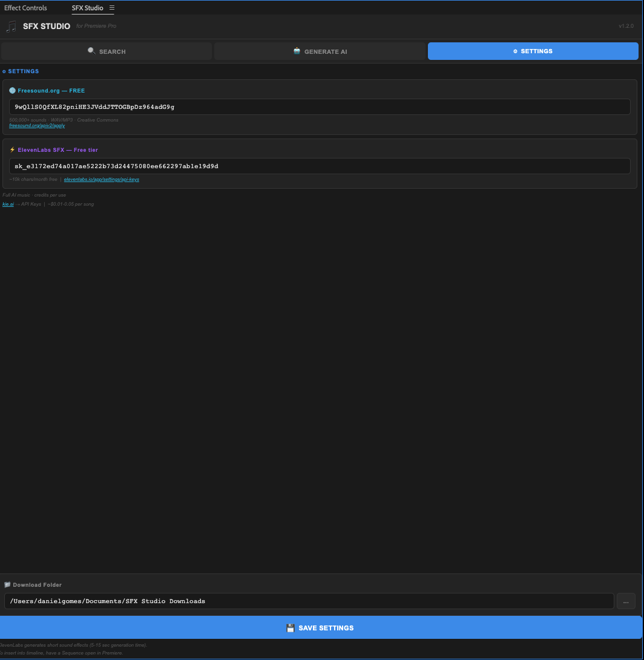Open the kie.ai link

(x=8, y=204)
